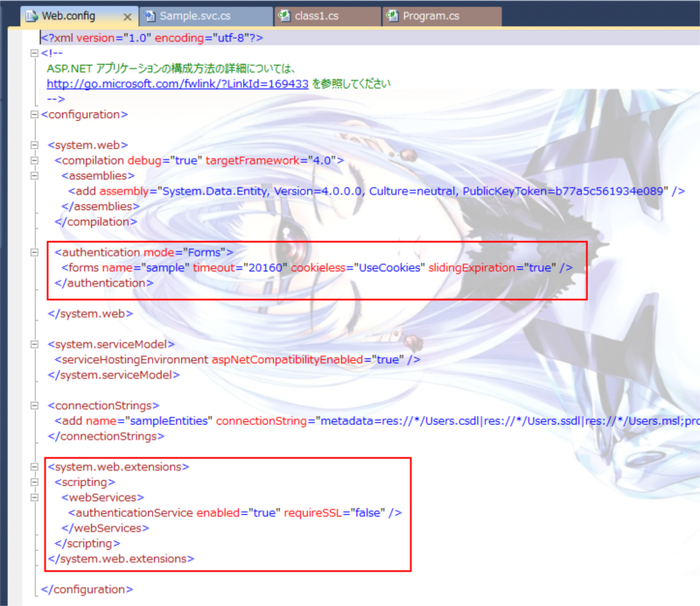
Task: Click the authenticationService element name
Action: click(134, 512)
